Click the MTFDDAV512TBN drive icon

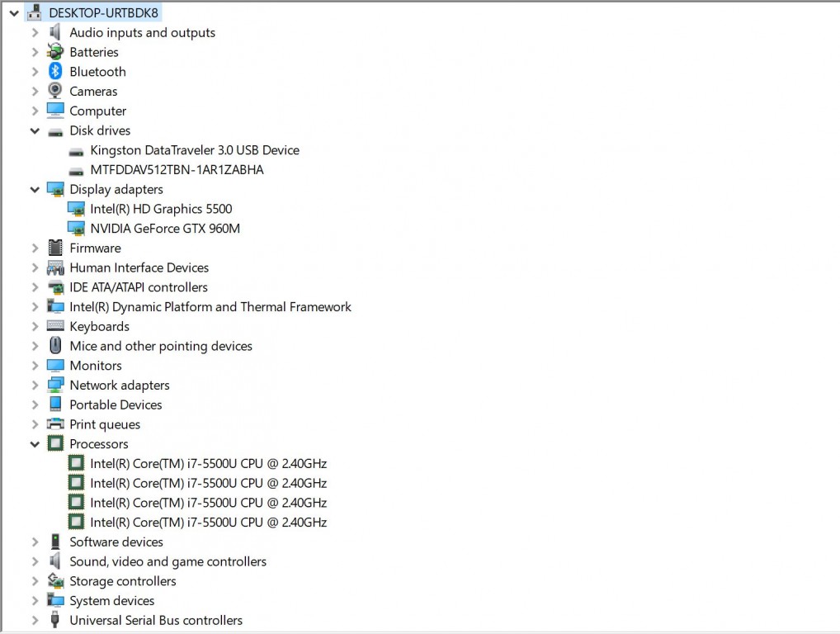pos(76,172)
